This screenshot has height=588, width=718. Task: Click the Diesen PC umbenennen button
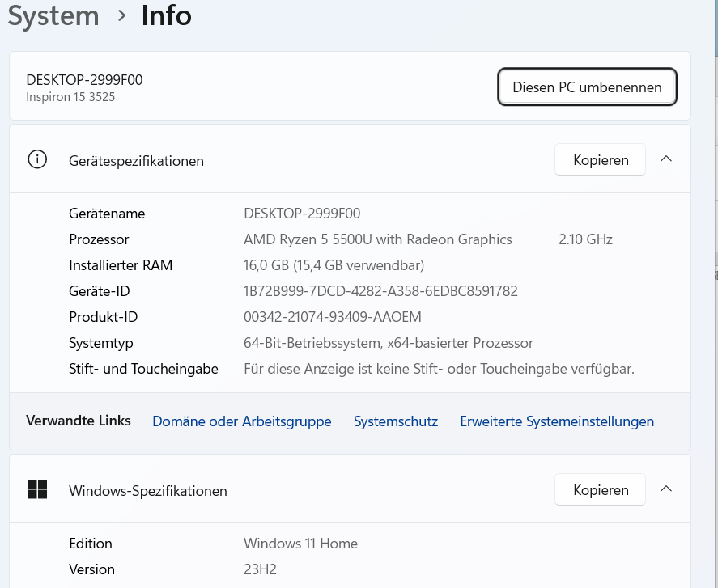click(587, 87)
